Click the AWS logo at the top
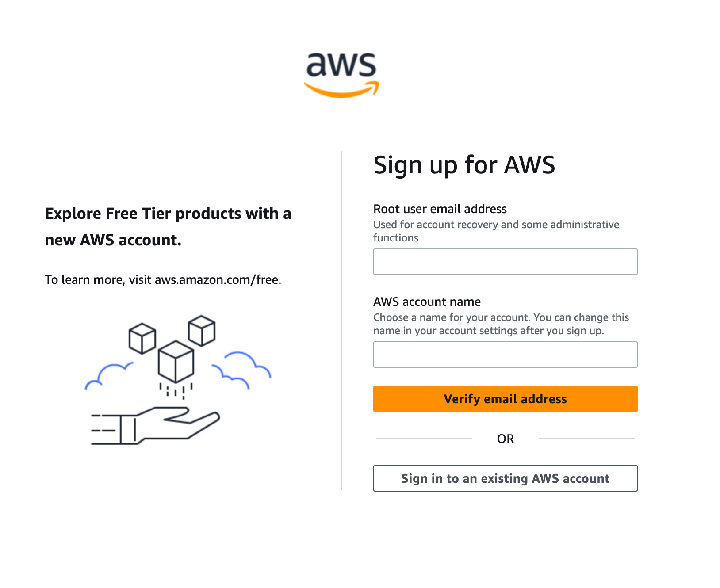This screenshot has height=588, width=720. (x=341, y=75)
